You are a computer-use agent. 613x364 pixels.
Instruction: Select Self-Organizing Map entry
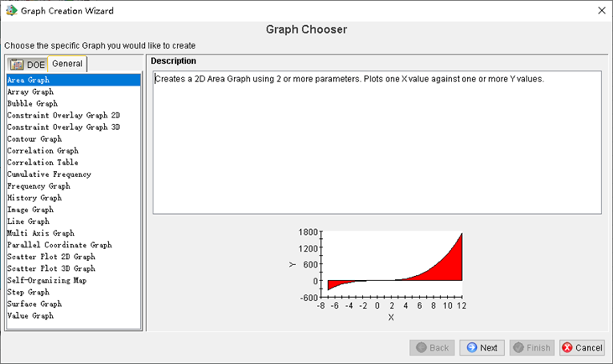(x=46, y=280)
